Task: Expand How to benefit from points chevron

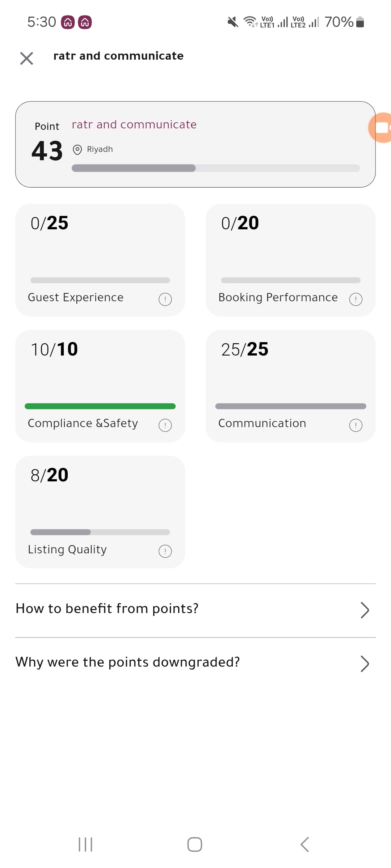Action: 365,610
